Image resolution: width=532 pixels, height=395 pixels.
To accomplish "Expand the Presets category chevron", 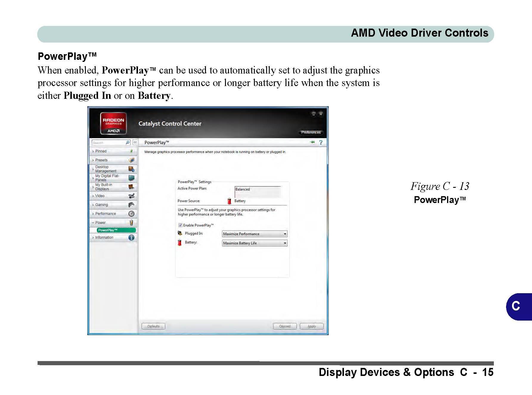I will tap(93, 160).
